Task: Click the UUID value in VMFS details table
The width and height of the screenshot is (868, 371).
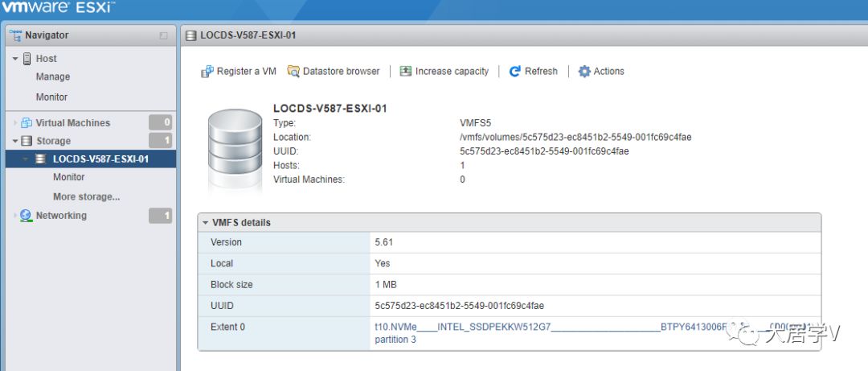Action: click(460, 306)
